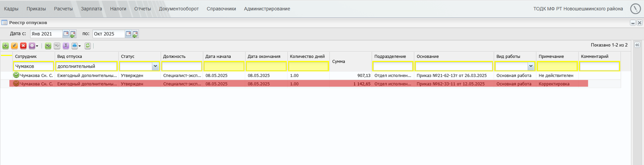Expand the collapsed right side panel
644x165 pixels.
point(637,45)
